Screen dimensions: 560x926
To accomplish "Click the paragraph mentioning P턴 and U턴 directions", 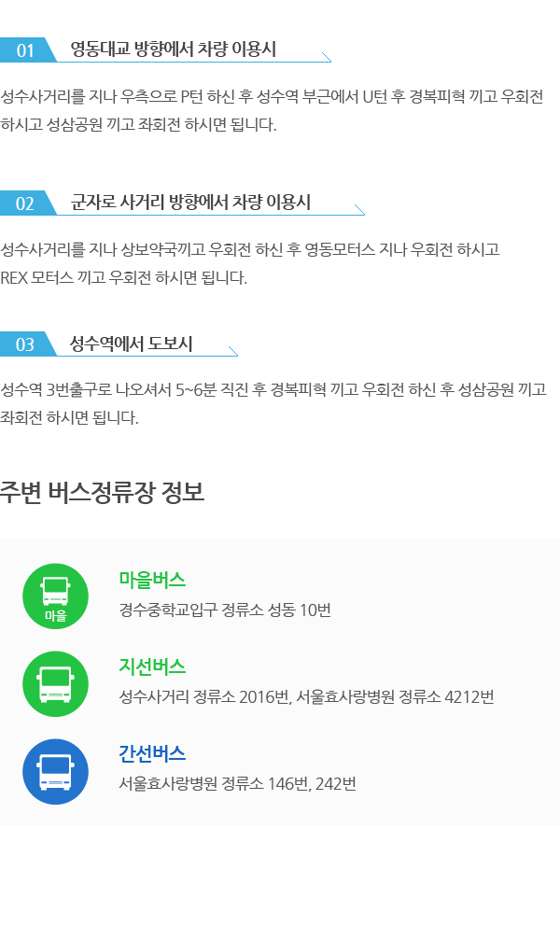I will [271, 110].
